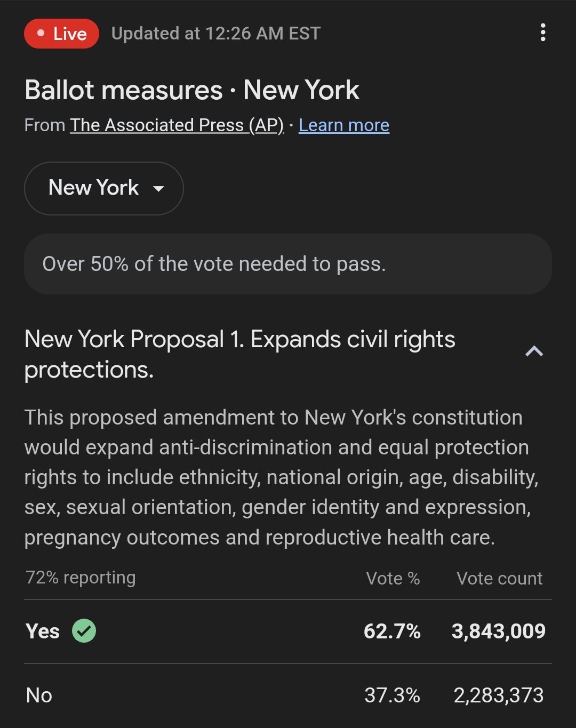This screenshot has height=728, width=576.
Task: Open the New York state dropdown
Action: [104, 188]
